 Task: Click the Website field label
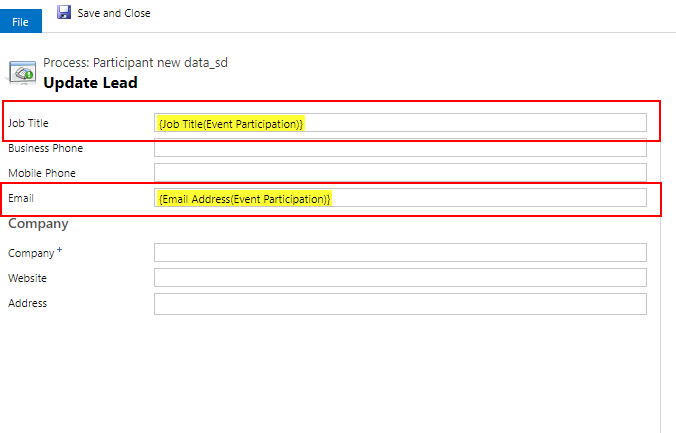click(x=27, y=278)
